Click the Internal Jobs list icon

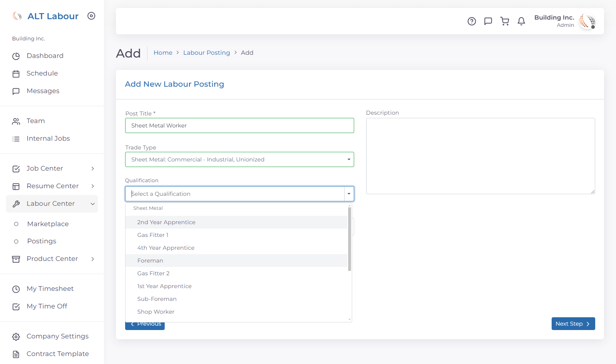coord(16,139)
